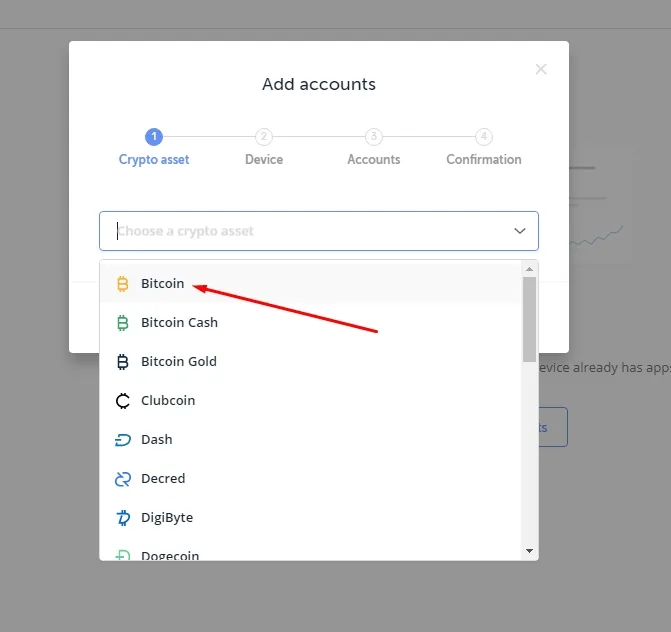Click the Confirmation step label
Screen dimensions: 671x632
484,160
